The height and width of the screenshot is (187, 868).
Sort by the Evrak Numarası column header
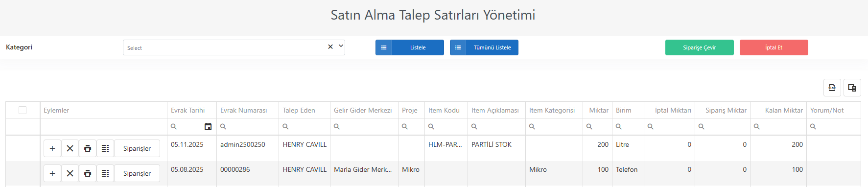pos(244,110)
